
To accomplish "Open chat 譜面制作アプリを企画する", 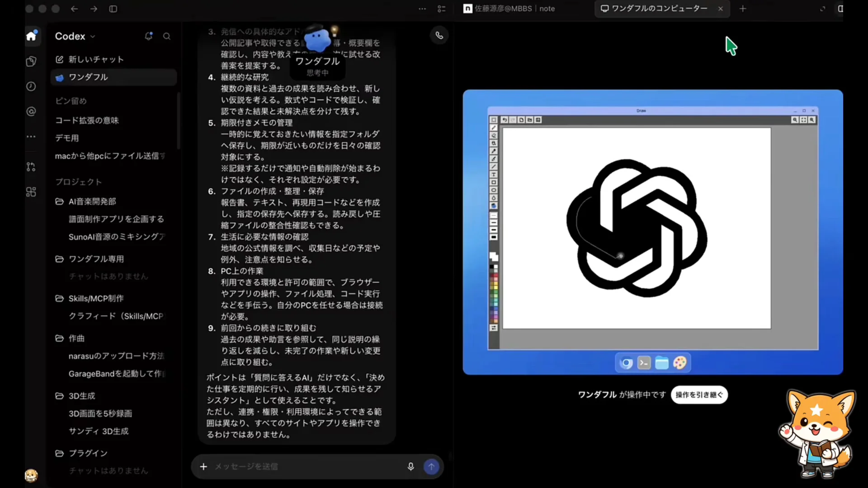I will (116, 219).
